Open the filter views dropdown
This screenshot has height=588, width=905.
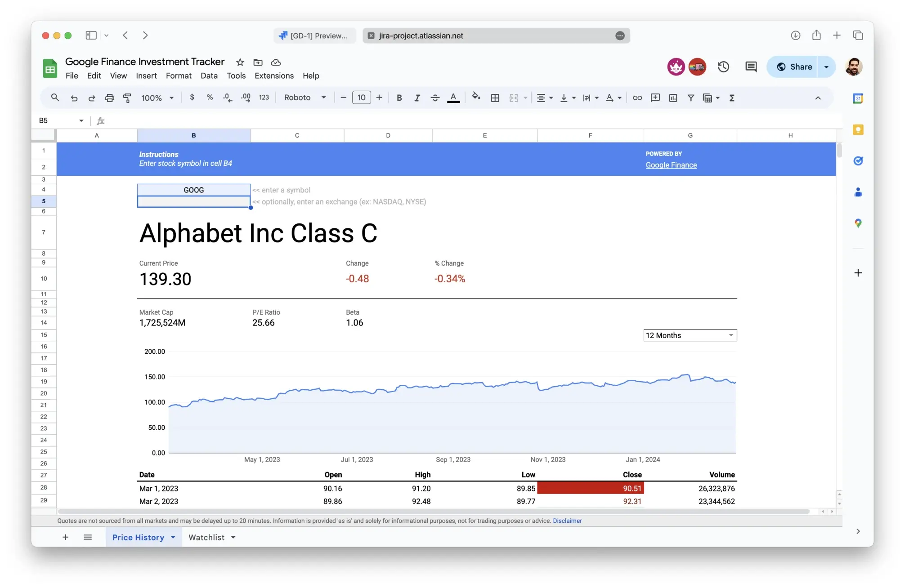[x=711, y=98]
